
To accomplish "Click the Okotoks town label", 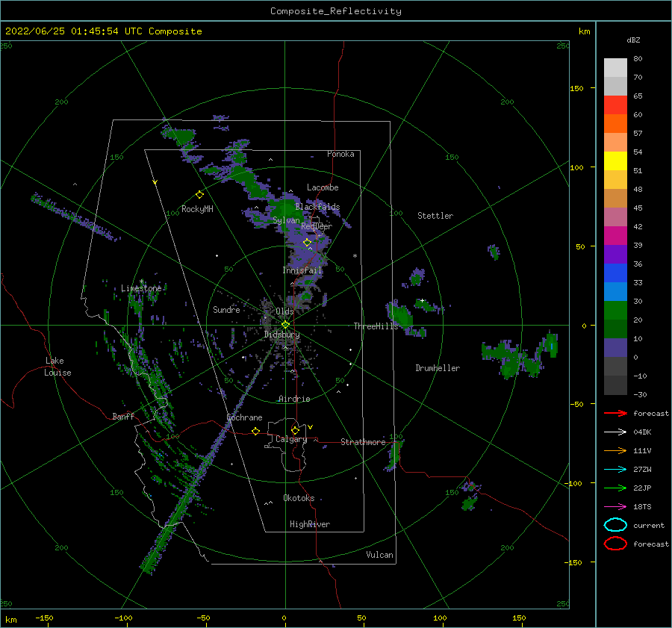I will (299, 498).
